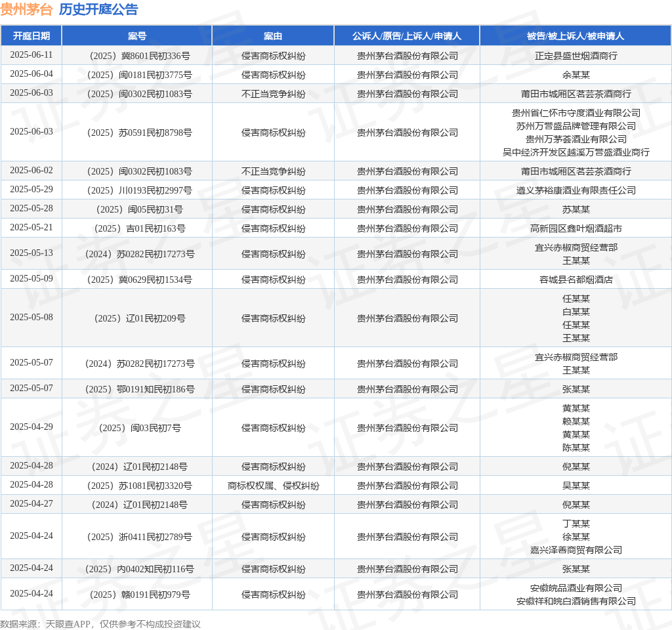
Task: Select case number (2025)冀0629民初1534号
Action: (139, 280)
